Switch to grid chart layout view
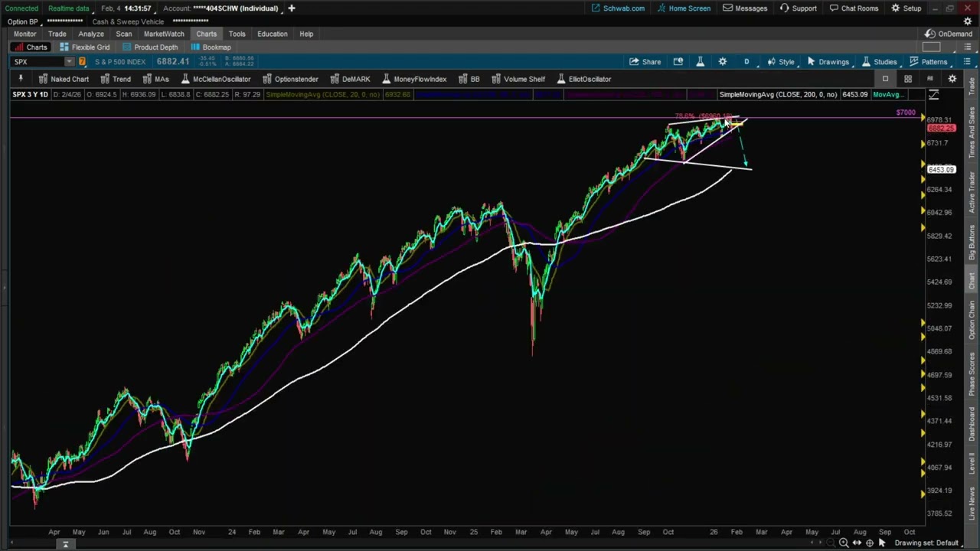Viewport: 980px width, 551px height. point(908,79)
